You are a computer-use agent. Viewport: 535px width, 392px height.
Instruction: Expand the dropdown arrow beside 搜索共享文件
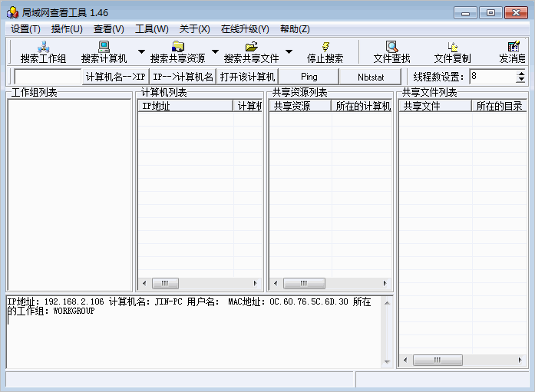(289, 52)
